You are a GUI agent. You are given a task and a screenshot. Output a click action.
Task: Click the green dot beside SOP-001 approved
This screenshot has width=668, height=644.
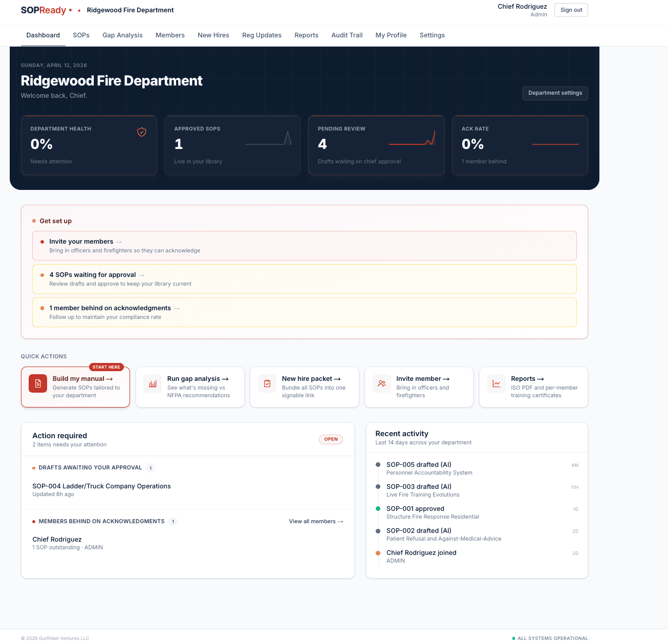[x=377, y=509]
